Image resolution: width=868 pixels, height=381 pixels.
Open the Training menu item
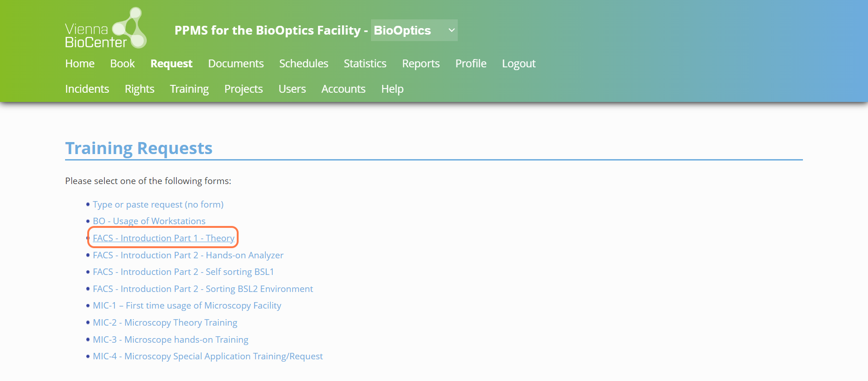189,89
